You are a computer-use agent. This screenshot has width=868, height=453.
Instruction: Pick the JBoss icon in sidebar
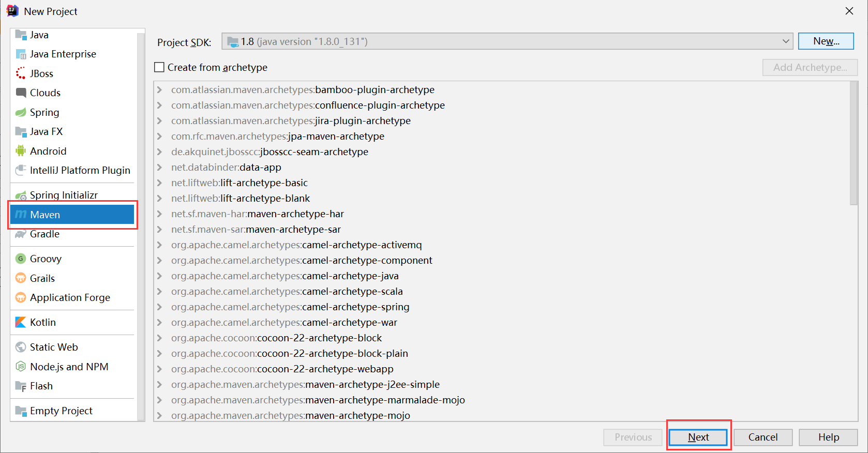pyautogui.click(x=21, y=73)
